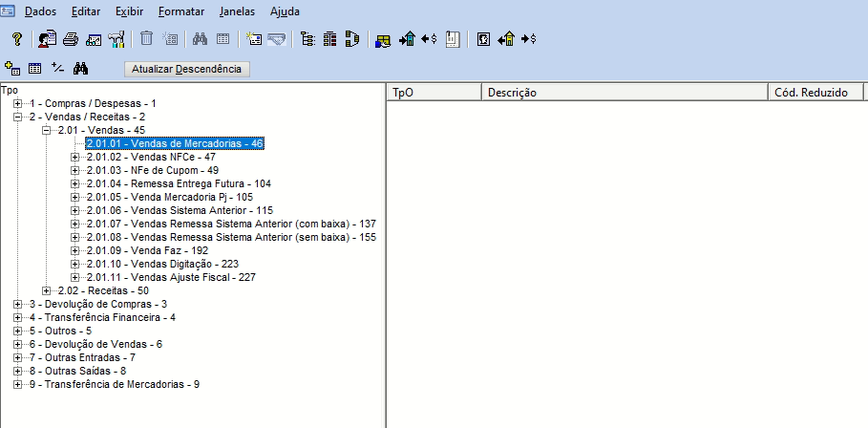Expand the 1 - Compras / Despesas node
This screenshot has height=428, width=868.
(18, 103)
